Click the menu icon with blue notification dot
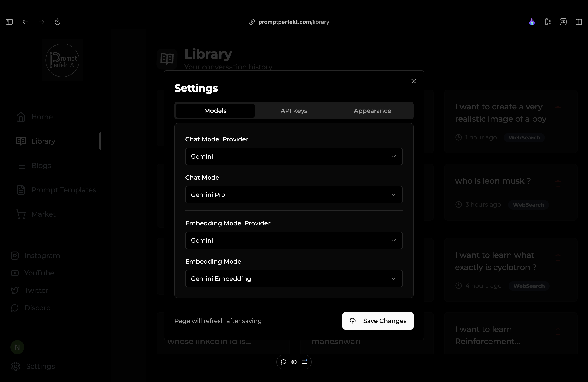588x382 pixels. click(x=305, y=362)
